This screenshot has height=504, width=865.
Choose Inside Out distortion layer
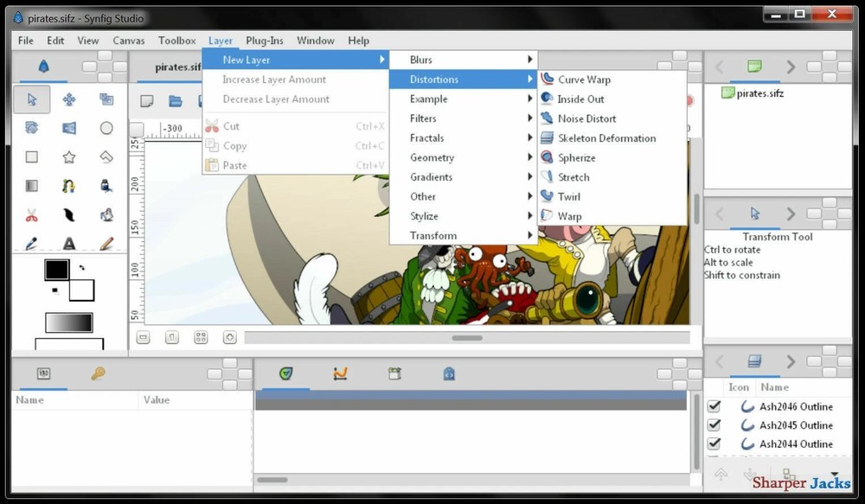(x=612, y=99)
